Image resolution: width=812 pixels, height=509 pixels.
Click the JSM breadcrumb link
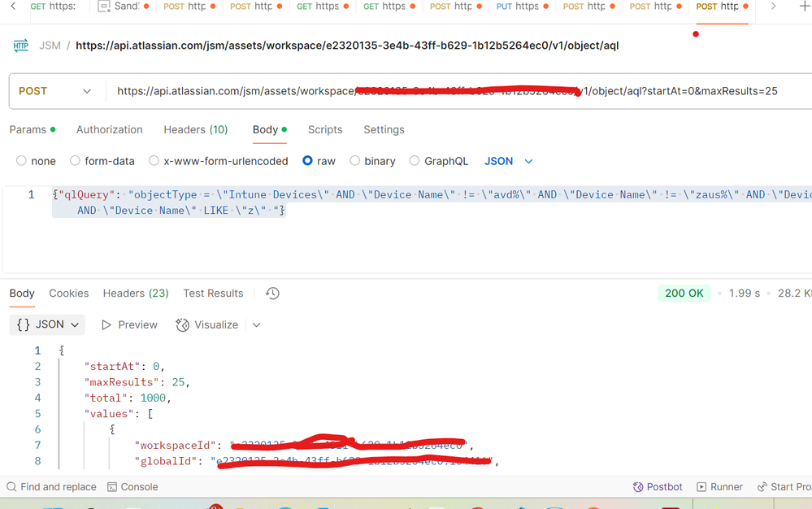tap(50, 46)
